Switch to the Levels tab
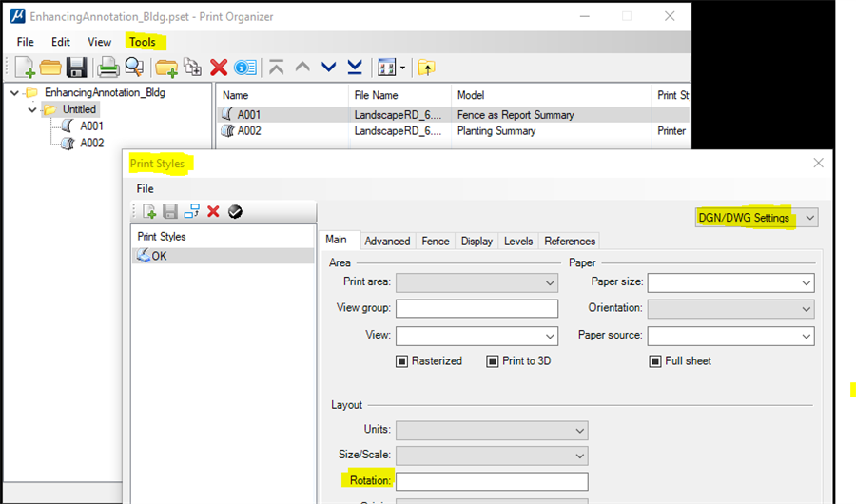The height and width of the screenshot is (504, 856). [518, 242]
